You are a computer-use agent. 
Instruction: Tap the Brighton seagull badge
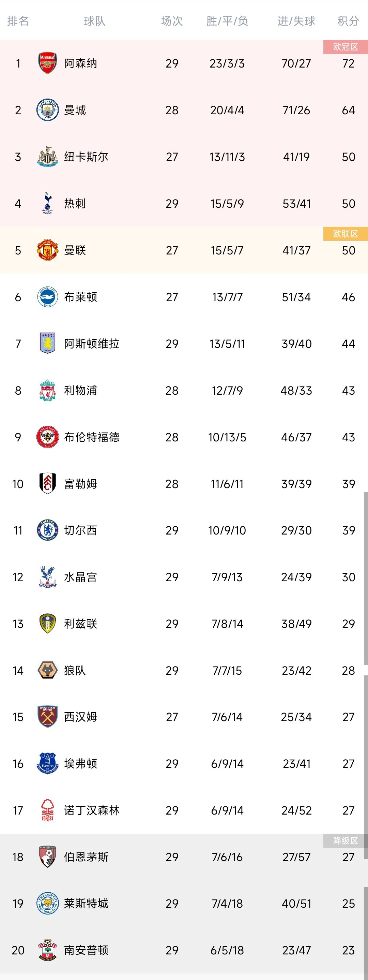click(47, 297)
